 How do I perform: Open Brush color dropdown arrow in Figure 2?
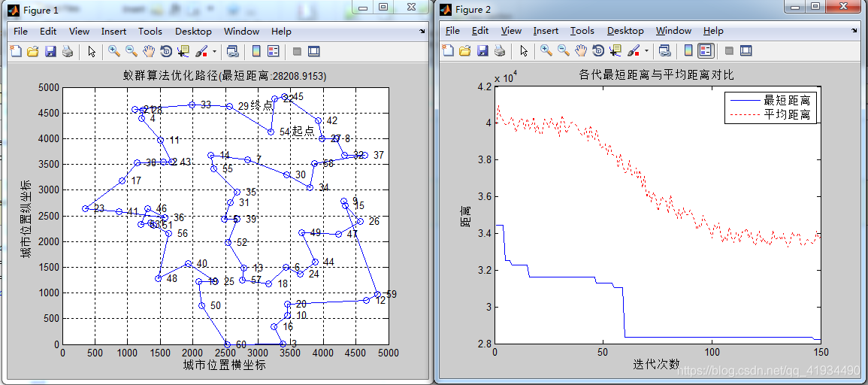point(646,51)
